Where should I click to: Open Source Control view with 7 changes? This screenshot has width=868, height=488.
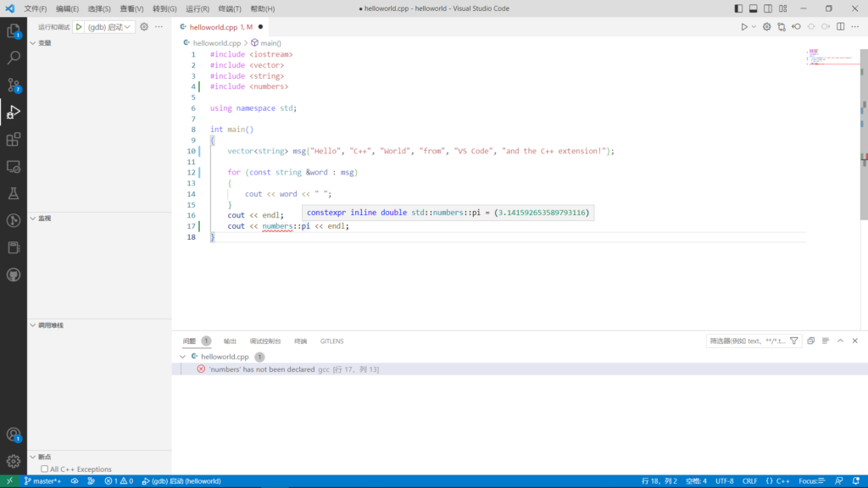click(14, 86)
